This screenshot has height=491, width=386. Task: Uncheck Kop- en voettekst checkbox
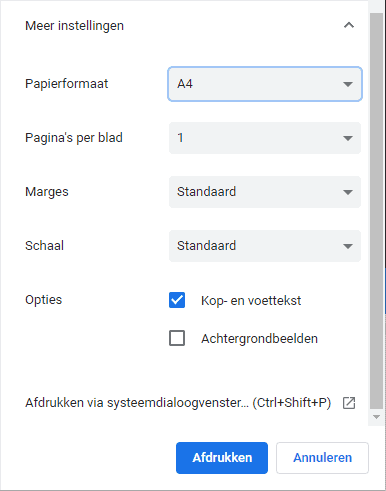(177, 300)
